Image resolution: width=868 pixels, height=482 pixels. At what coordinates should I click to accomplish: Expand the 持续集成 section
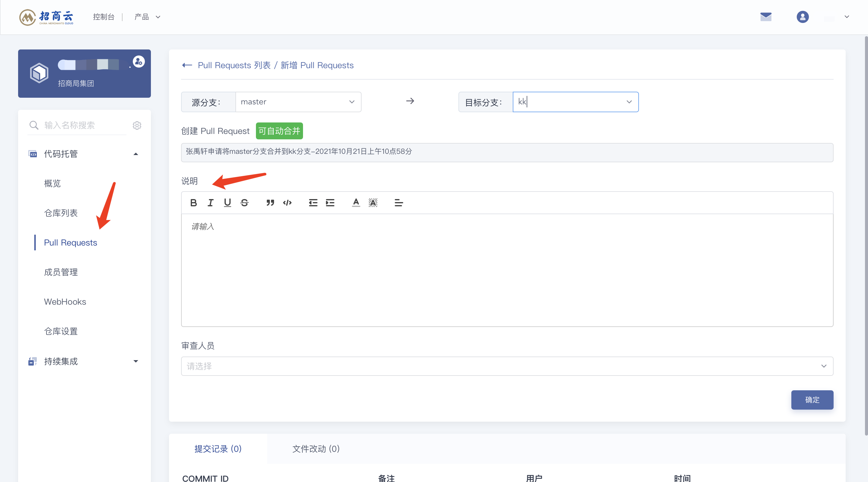[x=136, y=361]
